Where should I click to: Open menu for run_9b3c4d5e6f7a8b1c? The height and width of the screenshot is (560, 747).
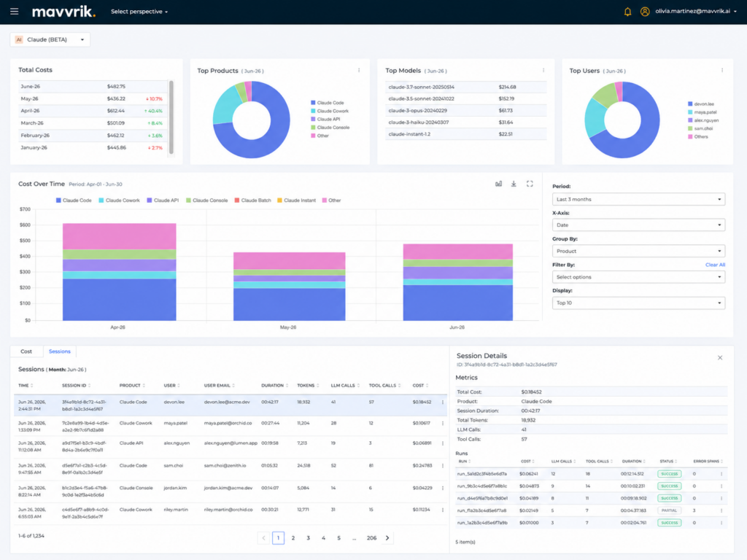coord(721,486)
